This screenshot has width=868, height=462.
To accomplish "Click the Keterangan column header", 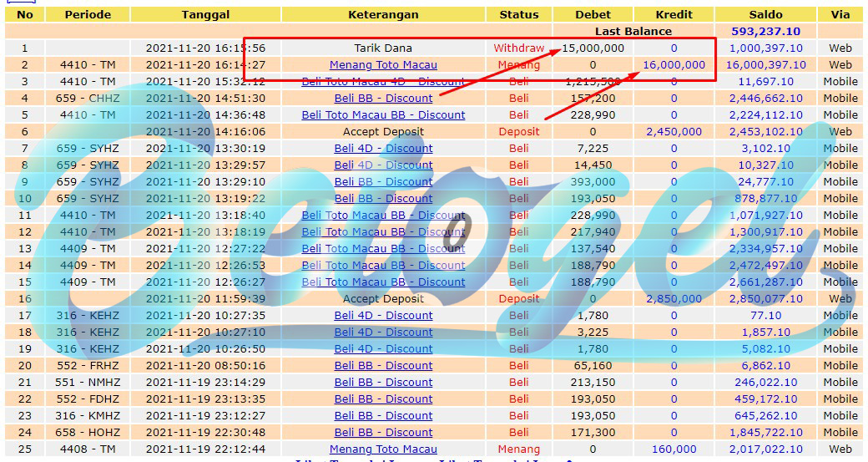I will click(x=383, y=14).
